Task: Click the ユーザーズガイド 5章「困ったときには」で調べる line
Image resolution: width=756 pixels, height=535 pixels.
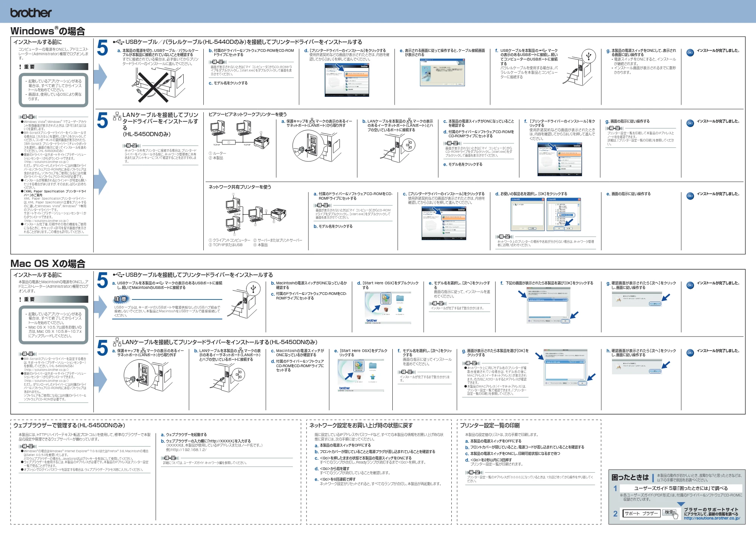Action: tap(681, 488)
